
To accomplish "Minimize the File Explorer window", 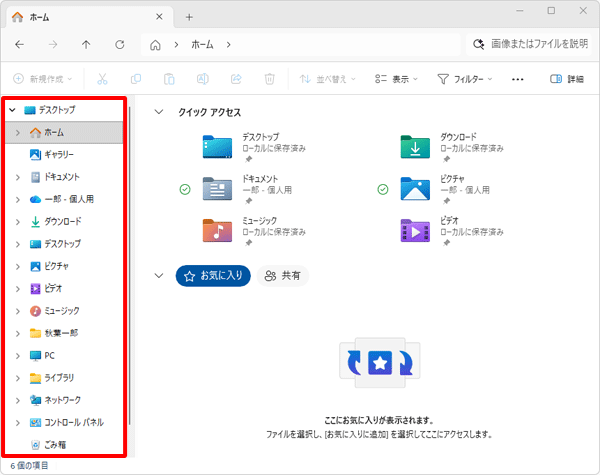I will coord(520,11).
